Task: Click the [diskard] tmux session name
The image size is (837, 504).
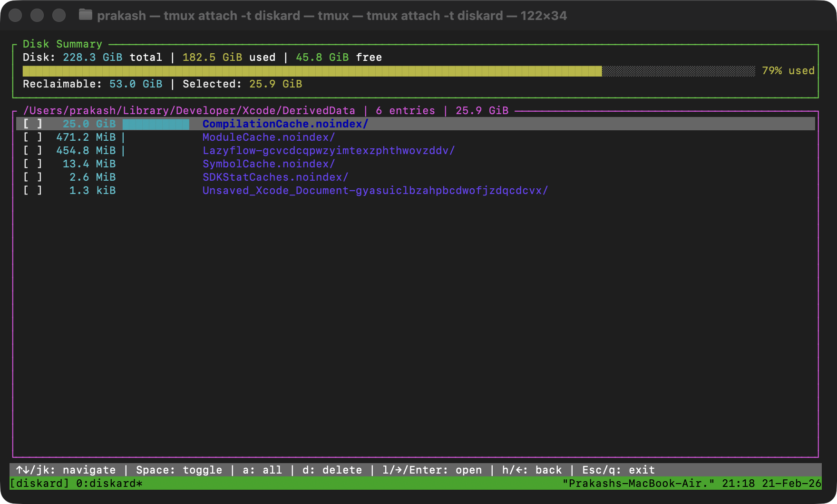Action: [39, 483]
